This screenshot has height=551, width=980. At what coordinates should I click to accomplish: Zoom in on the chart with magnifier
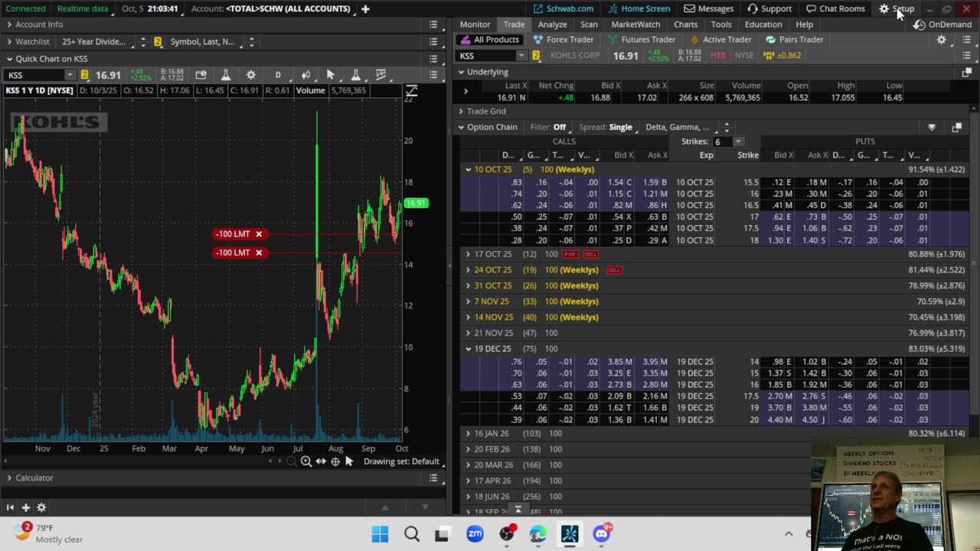(306, 461)
